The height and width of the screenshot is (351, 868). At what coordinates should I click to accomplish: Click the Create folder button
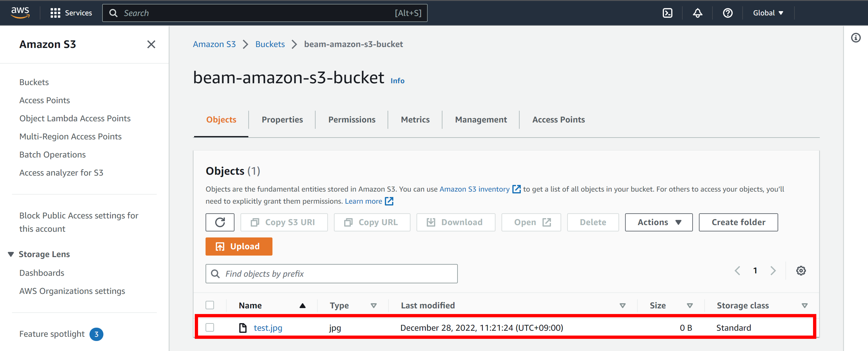point(738,222)
